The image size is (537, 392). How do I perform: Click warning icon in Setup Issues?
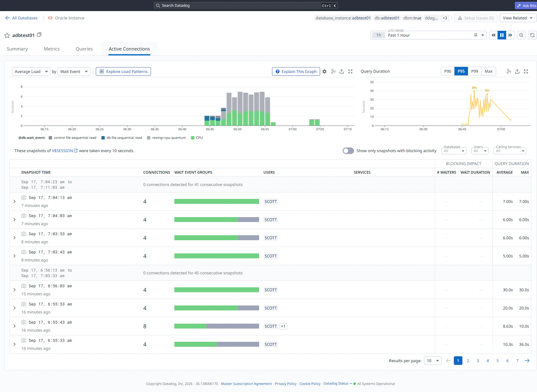tap(460, 18)
